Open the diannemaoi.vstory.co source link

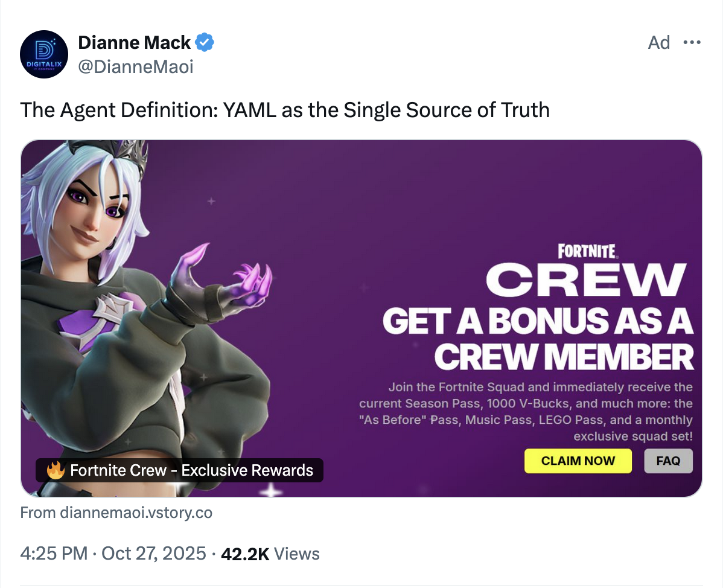pyautogui.click(x=116, y=513)
